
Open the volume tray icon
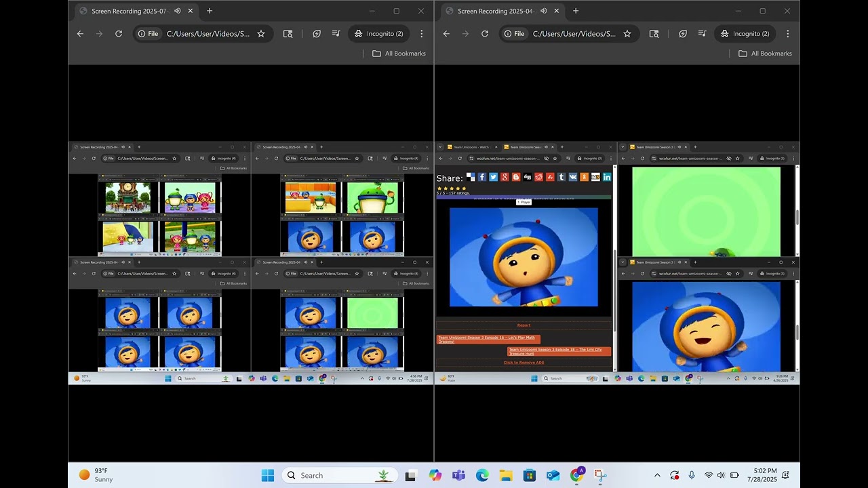[721, 475]
